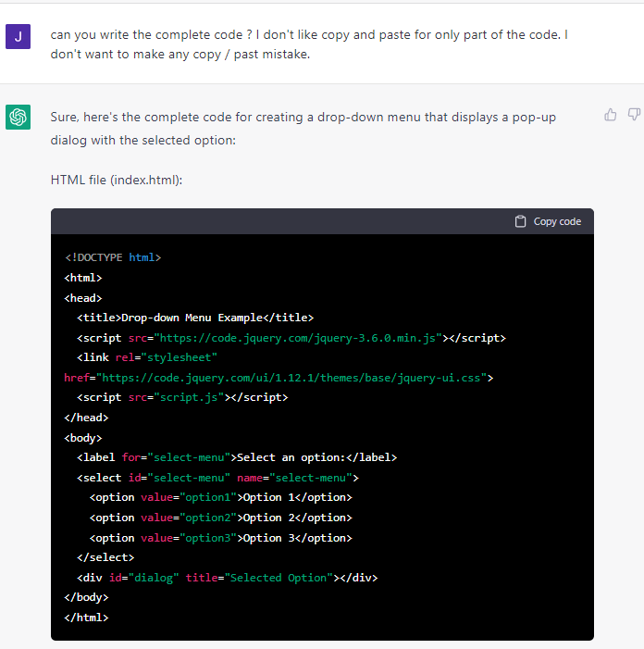
Task: Click the Copy code button
Action: pos(548,221)
